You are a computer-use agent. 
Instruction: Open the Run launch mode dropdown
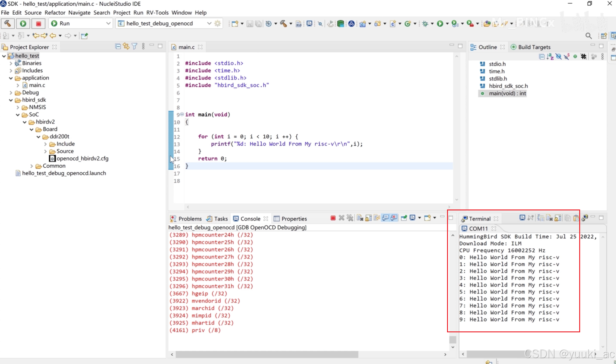(x=108, y=23)
